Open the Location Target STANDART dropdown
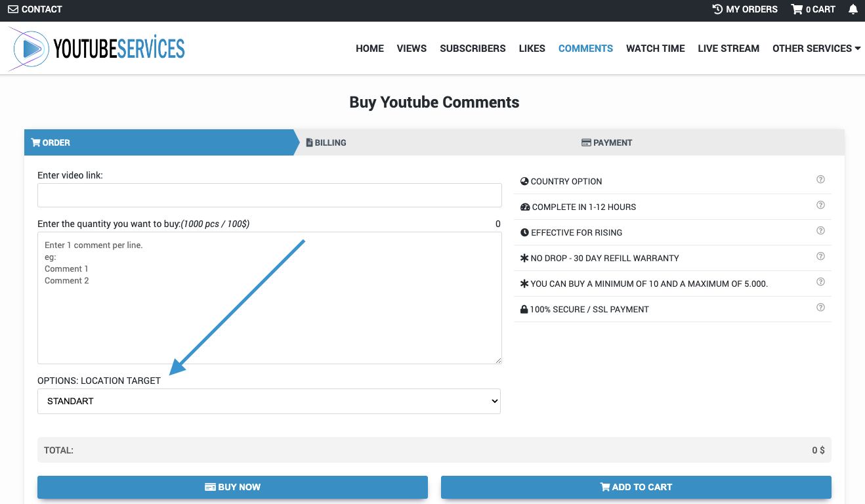 coord(269,401)
